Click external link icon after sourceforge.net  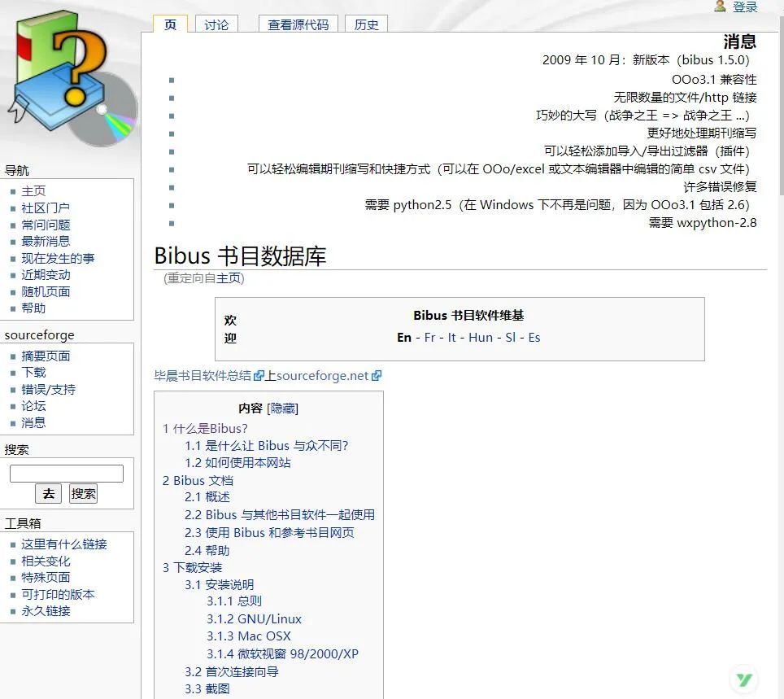(377, 376)
